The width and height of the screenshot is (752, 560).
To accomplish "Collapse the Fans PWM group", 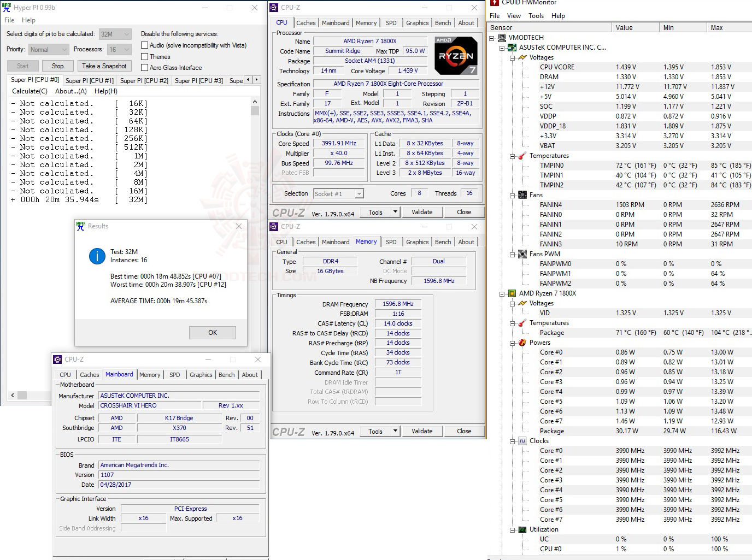I will (x=512, y=254).
